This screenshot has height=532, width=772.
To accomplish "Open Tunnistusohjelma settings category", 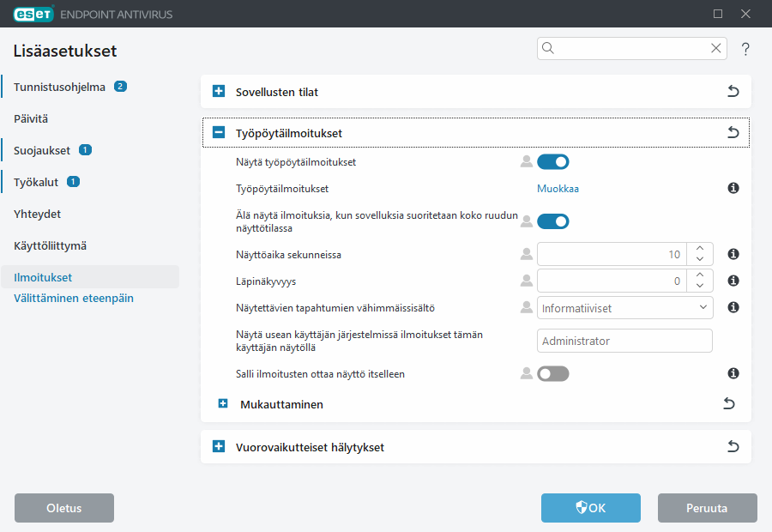I will tap(59, 87).
